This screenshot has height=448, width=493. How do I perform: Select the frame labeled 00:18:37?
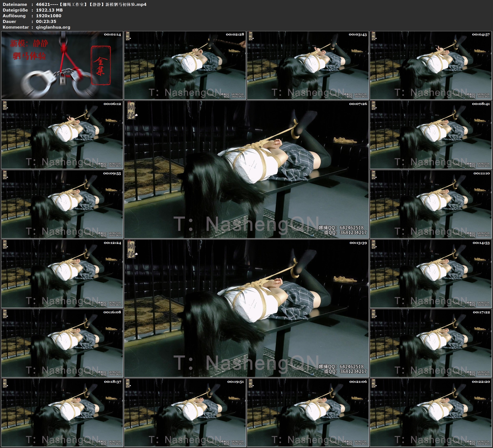[x=62, y=412]
